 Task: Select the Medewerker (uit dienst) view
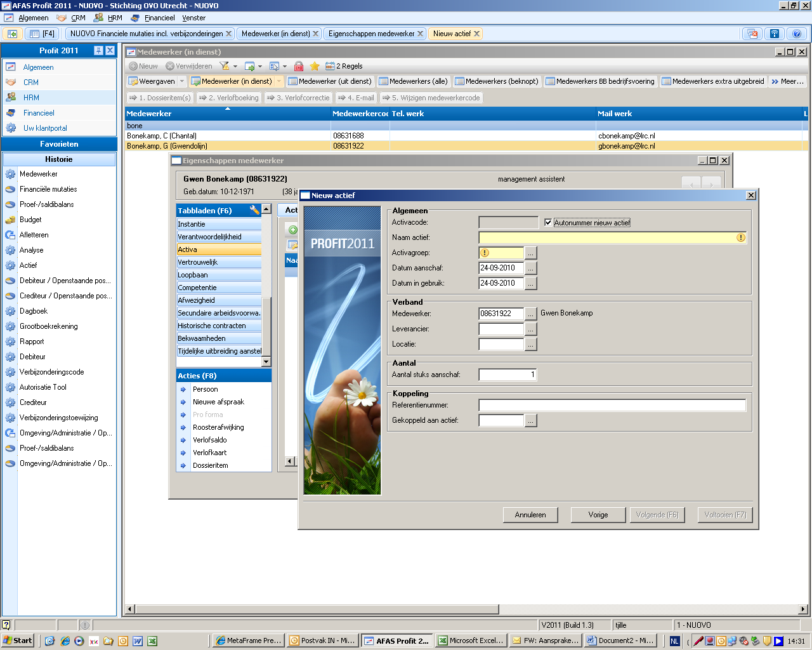(329, 81)
